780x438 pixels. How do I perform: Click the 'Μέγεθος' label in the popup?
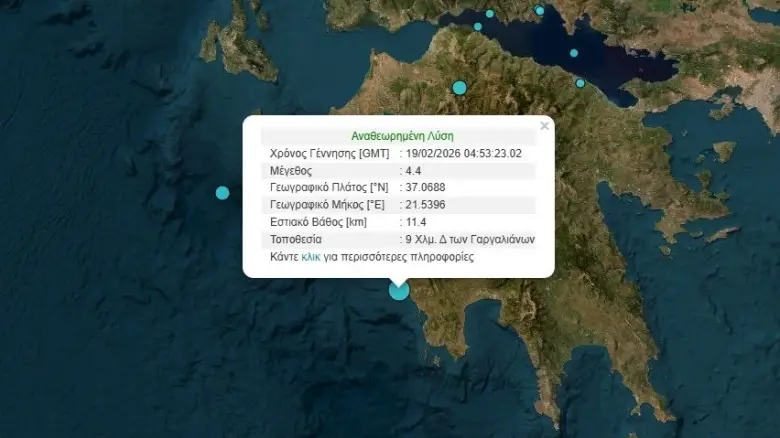[x=292, y=171]
